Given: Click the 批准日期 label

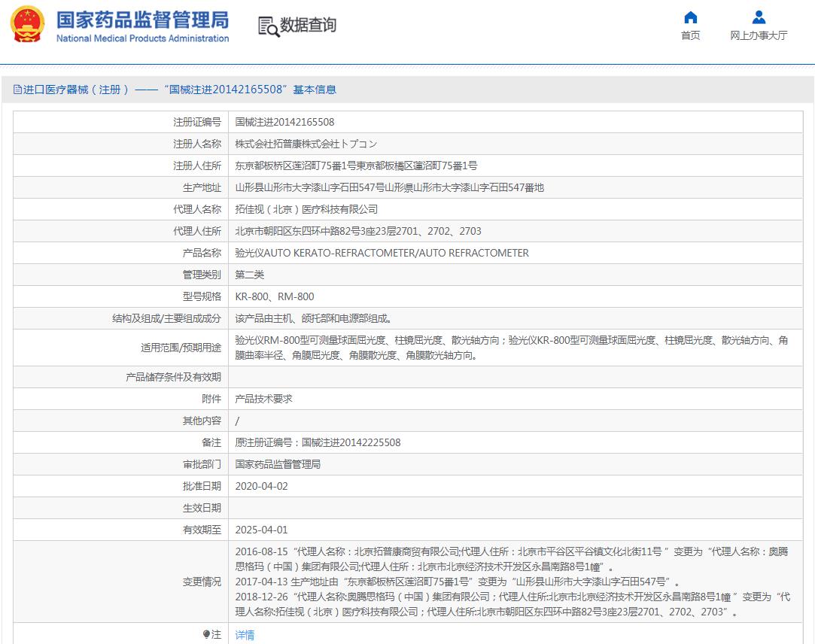Looking at the screenshot, I should pos(202,486).
